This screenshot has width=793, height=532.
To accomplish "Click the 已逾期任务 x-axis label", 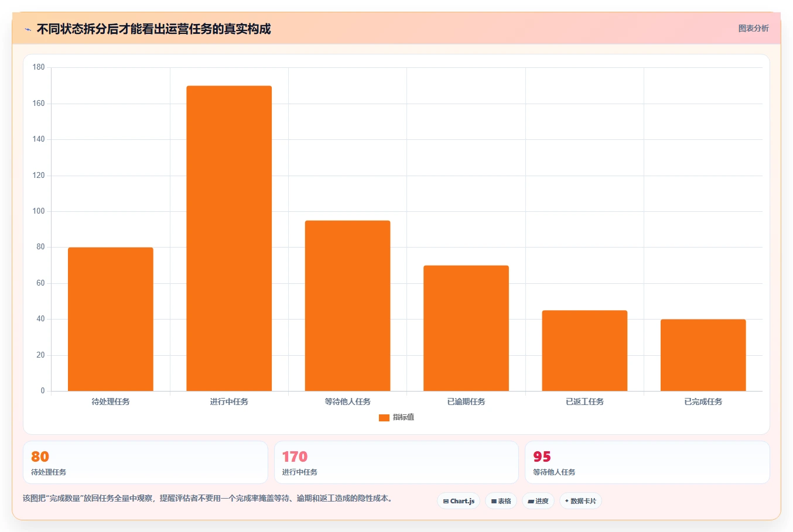I will (x=466, y=401).
